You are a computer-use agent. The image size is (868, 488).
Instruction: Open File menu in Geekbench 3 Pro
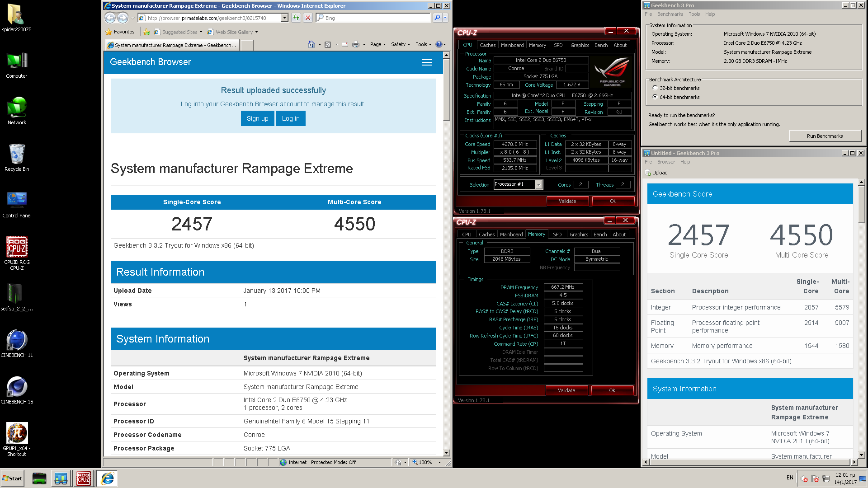[648, 14]
